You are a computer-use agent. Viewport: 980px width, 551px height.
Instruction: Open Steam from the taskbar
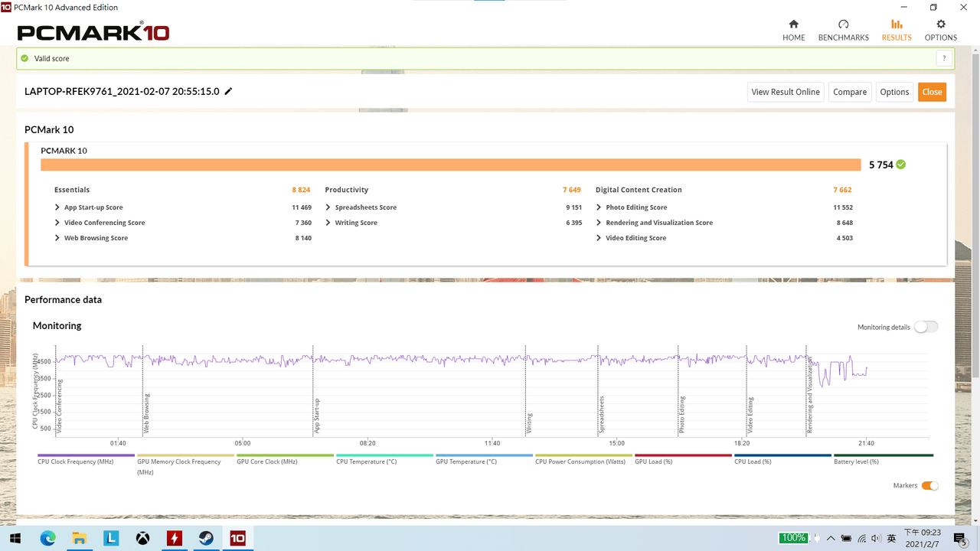(206, 538)
